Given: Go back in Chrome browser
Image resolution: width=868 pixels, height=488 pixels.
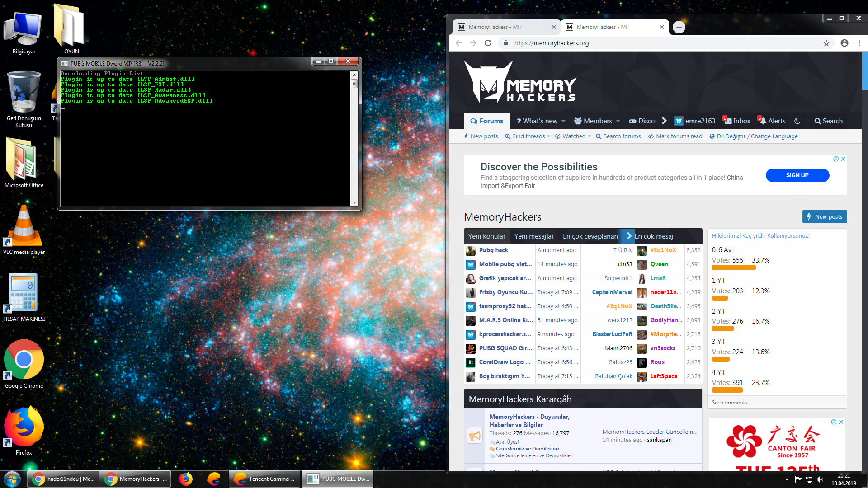Looking at the screenshot, I should pyautogui.click(x=459, y=43).
